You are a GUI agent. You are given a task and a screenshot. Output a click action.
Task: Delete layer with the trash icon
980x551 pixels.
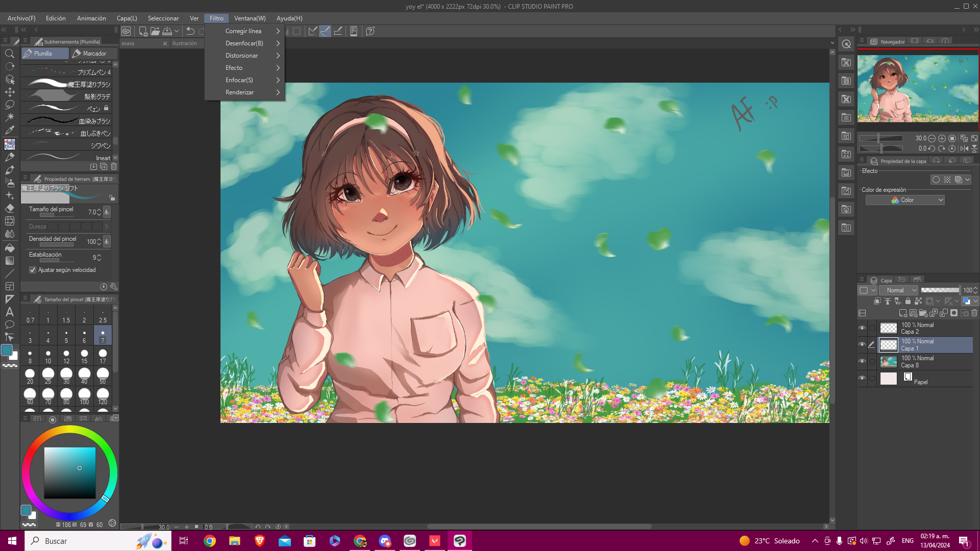pyautogui.click(x=974, y=313)
